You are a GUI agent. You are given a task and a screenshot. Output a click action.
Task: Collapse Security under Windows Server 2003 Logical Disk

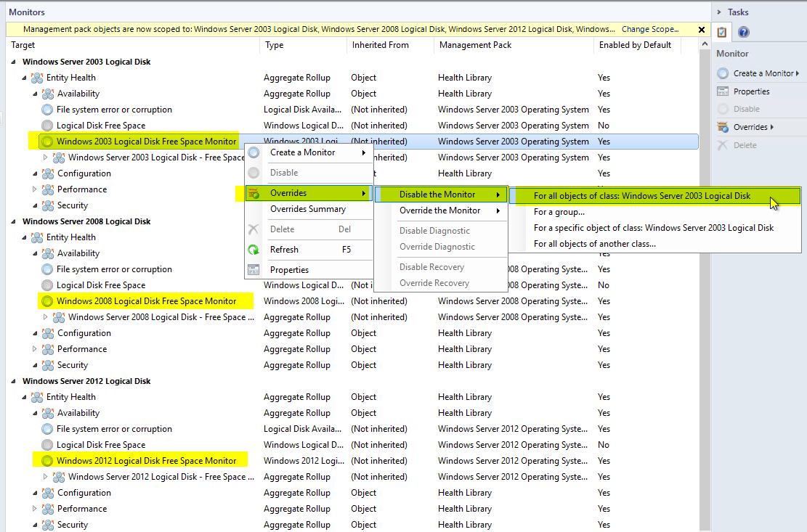[x=34, y=205]
